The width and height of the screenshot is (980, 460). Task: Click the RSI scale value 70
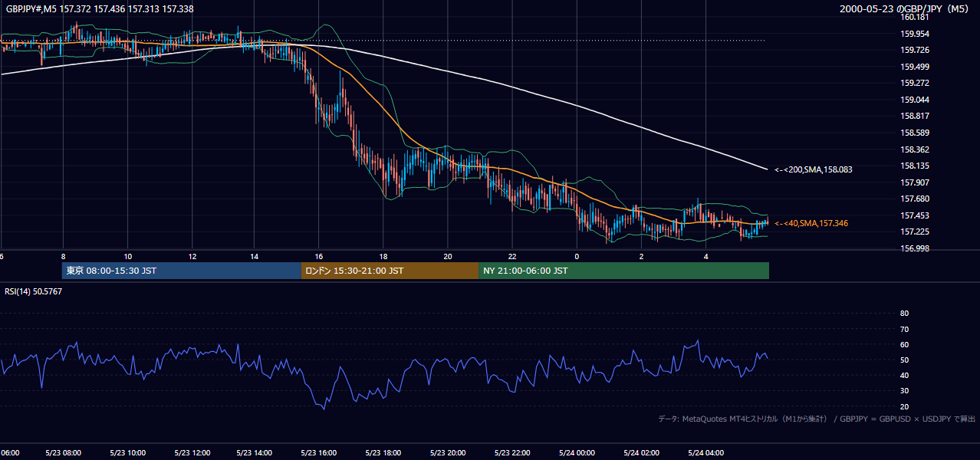[904, 329]
